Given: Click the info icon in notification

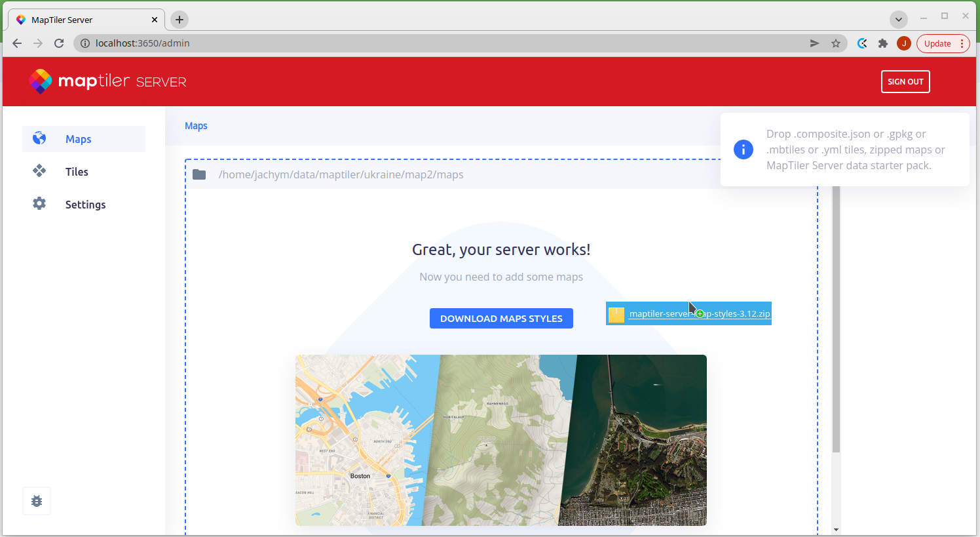Looking at the screenshot, I should click(743, 149).
